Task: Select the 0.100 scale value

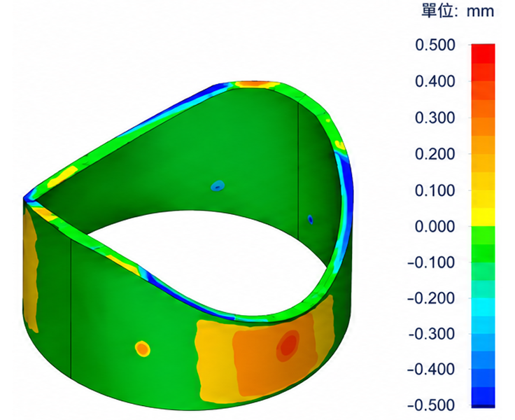Action: (435, 190)
